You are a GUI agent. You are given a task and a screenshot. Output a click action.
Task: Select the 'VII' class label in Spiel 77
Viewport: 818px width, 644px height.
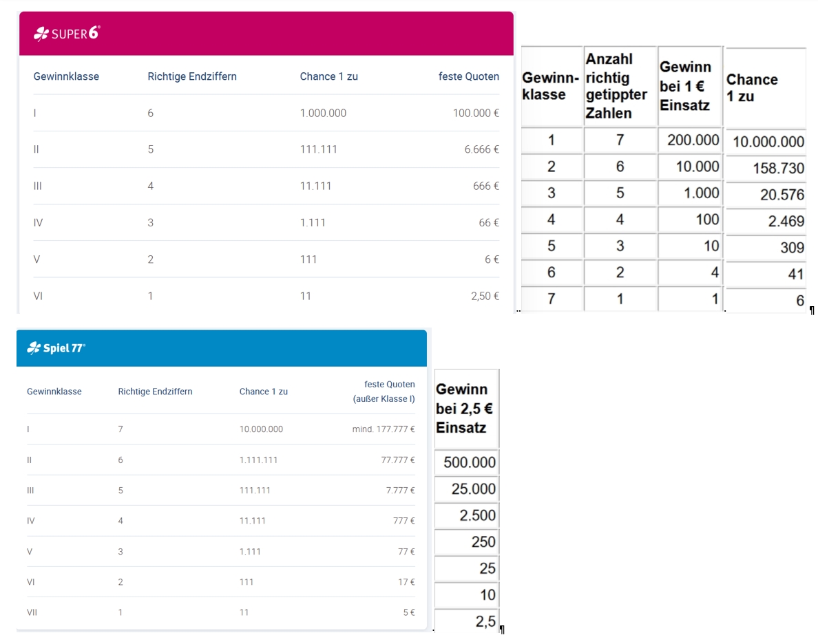(x=32, y=612)
